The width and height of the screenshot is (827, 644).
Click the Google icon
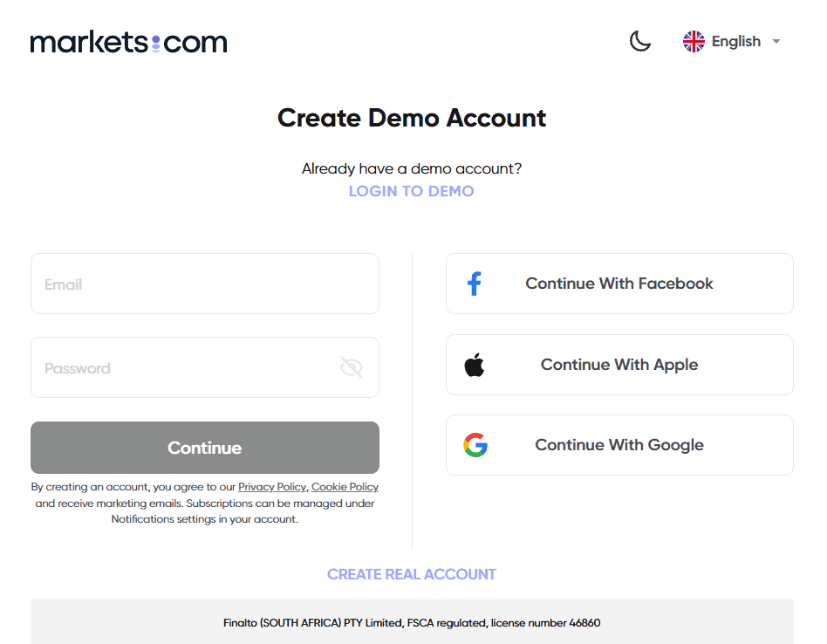475,444
